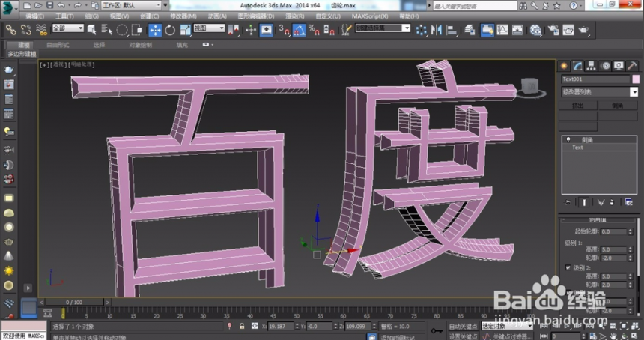Open the Material Editor sphere icon
The height and width of the screenshot is (340, 644).
535,30
